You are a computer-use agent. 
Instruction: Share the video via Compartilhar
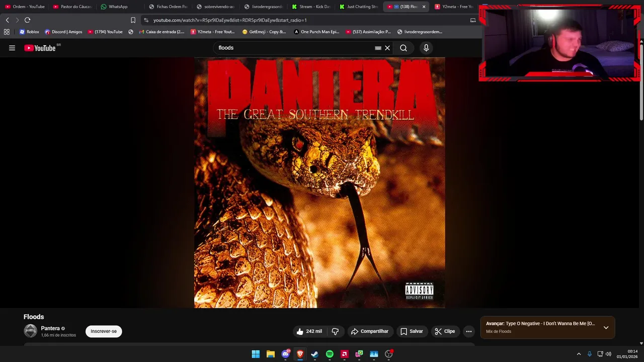370,331
